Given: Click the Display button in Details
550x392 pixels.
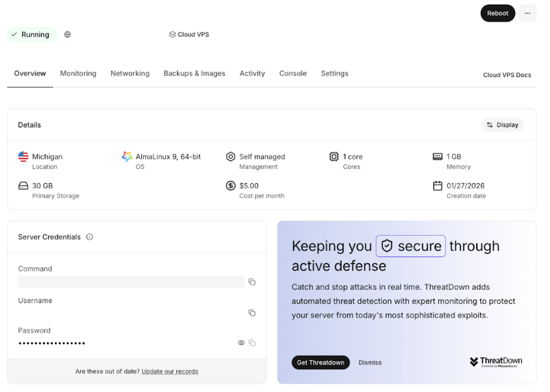Looking at the screenshot, I should click(502, 125).
